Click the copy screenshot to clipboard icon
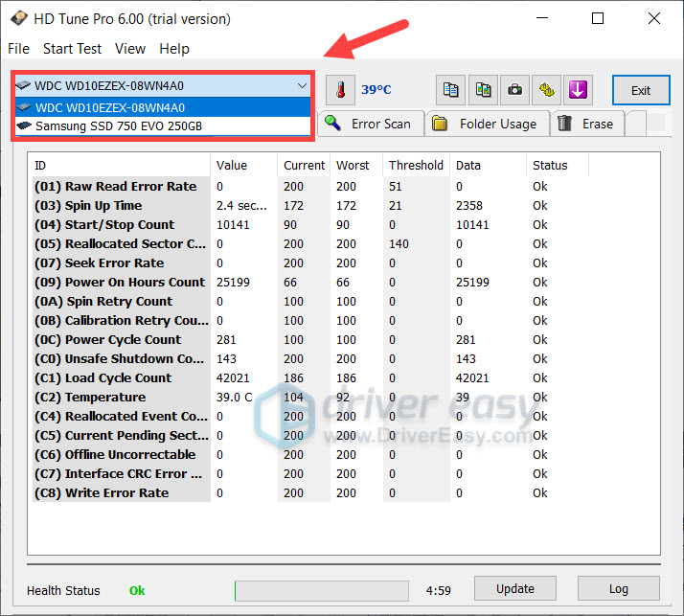Image resolution: width=684 pixels, height=616 pixels. [483, 90]
